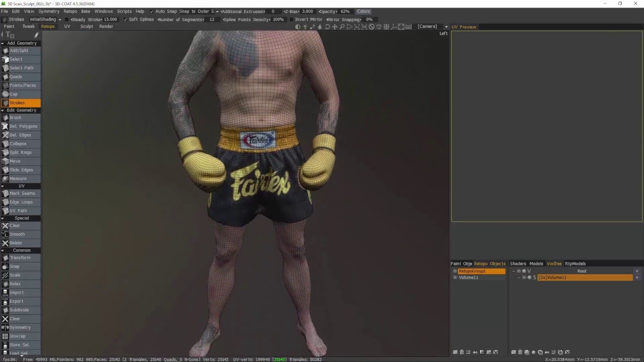This screenshot has height=362, width=644.
Task: Activate the highlighted Strokes tool
Action: 21,103
